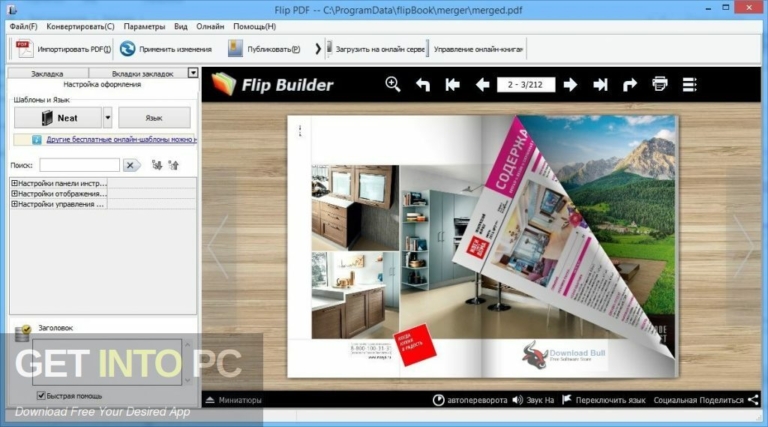Open the viewer list menu icon
Screen dimensions: 768x427
[690, 85]
